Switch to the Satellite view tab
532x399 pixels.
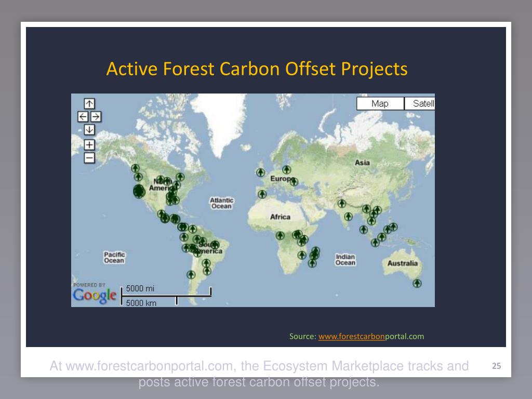pyautogui.click(x=420, y=103)
